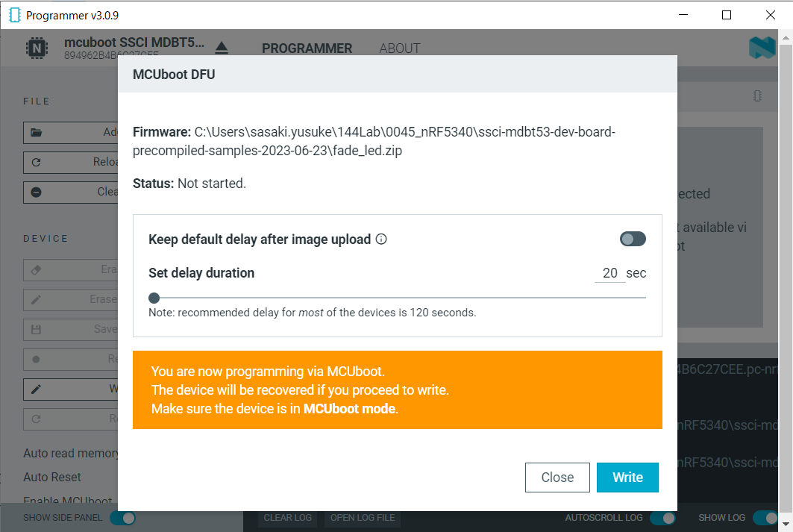Click the info icon beside default delay
The image size is (793, 532).
tap(381, 240)
